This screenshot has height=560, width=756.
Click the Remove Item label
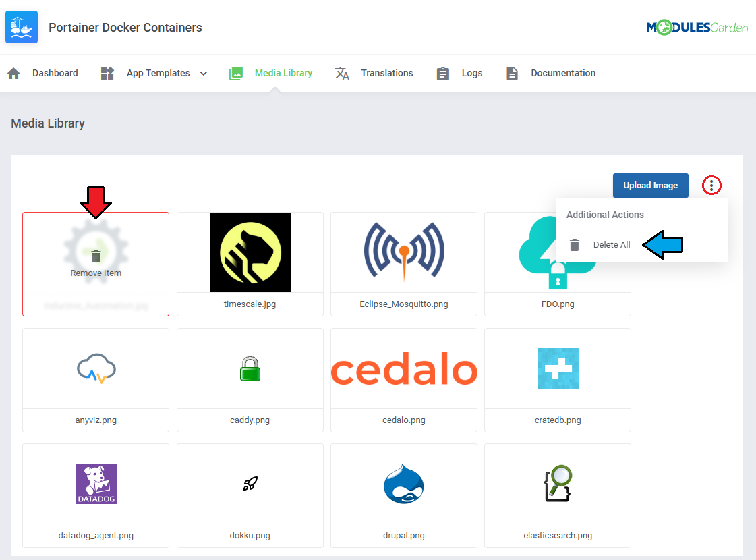96,273
